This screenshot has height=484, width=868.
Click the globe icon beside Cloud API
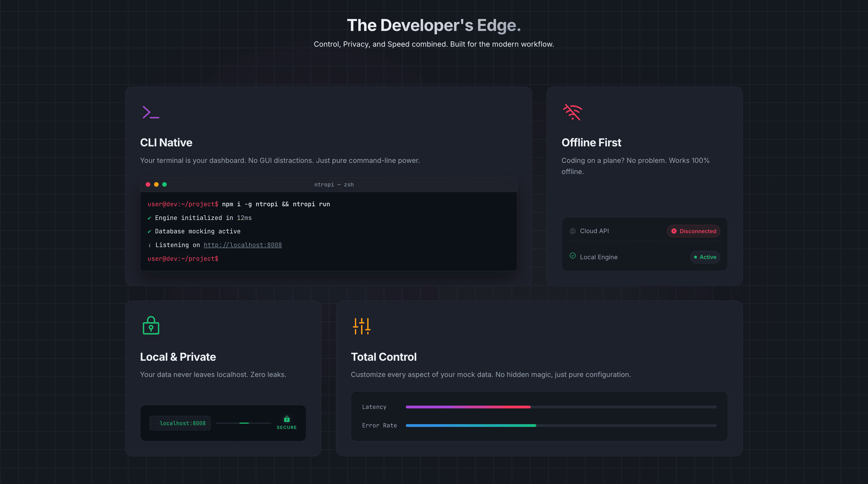572,231
